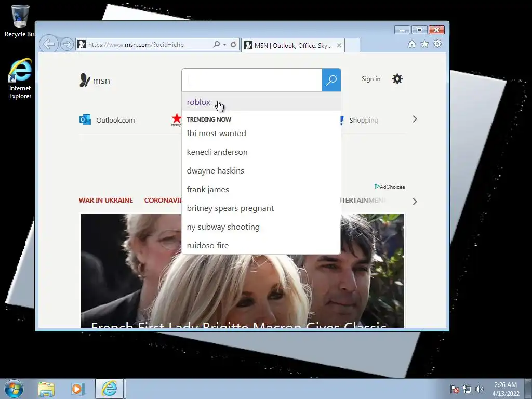This screenshot has height=399, width=532.
Task: Click the IE Home icon
Action: pyautogui.click(x=412, y=44)
